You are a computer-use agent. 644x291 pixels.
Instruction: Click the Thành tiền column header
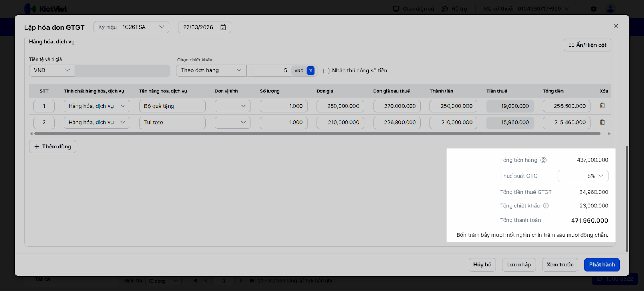(442, 91)
